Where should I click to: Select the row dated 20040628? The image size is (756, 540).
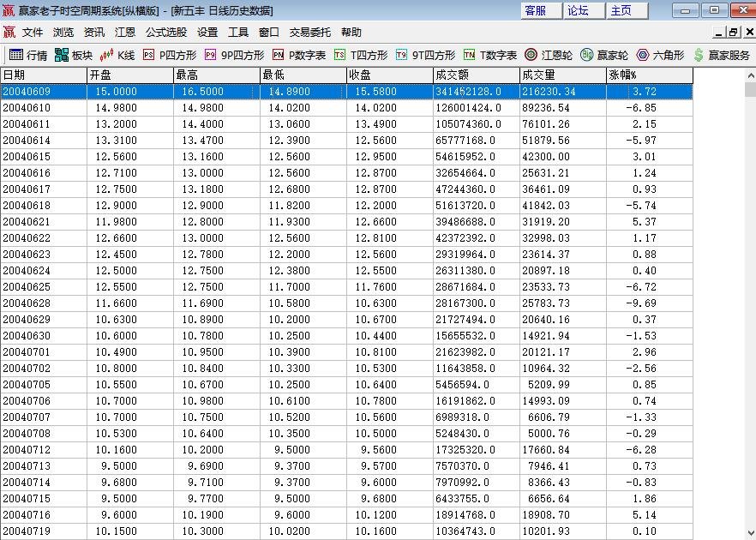346,303
